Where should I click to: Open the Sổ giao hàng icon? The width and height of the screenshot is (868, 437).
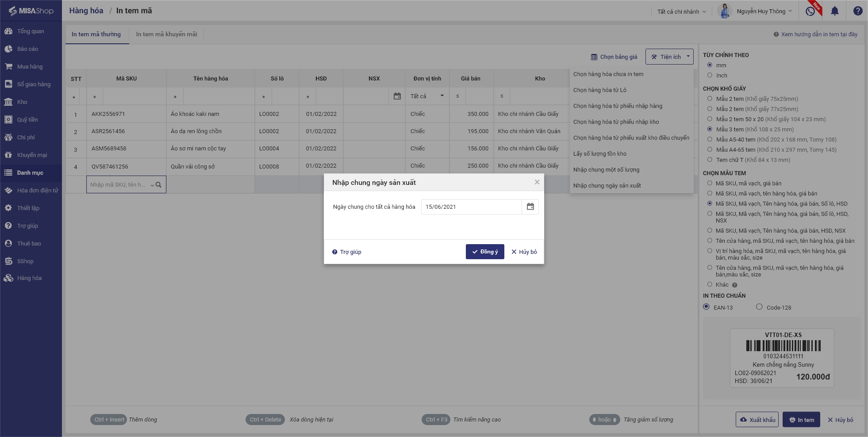8,84
